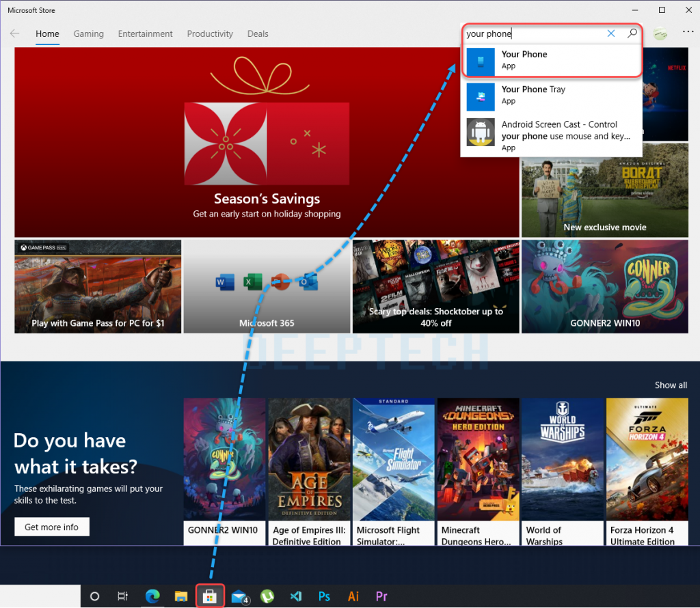Open the Entertainment tab
The width and height of the screenshot is (700, 608).
pos(145,34)
